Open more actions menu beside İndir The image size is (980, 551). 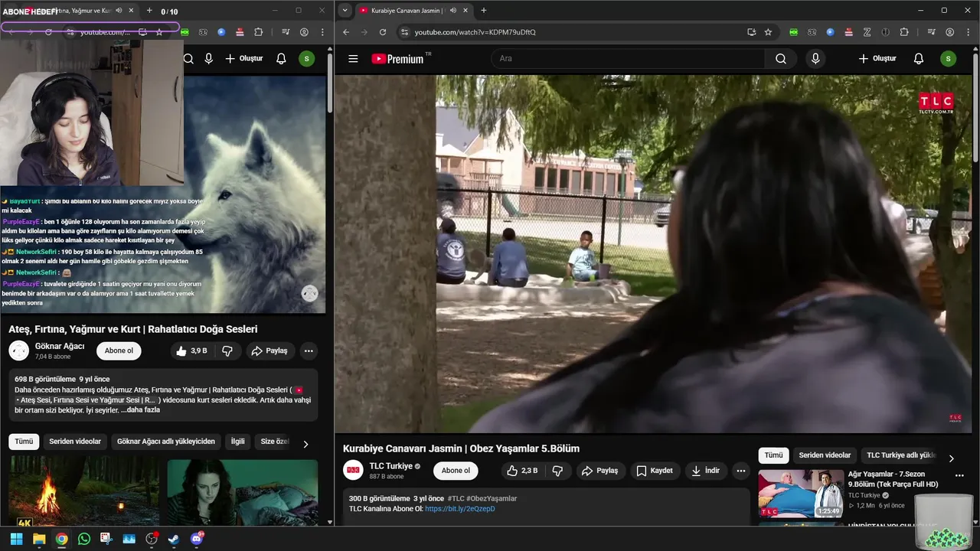740,471
